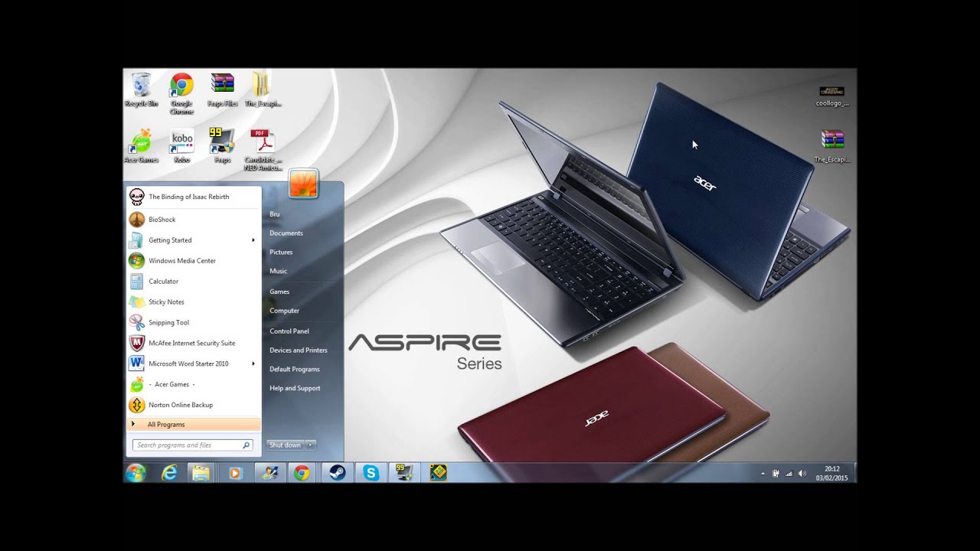Screen dimensions: 980x551
Task: Open the Candidate PDF desktop file
Action: (x=263, y=150)
